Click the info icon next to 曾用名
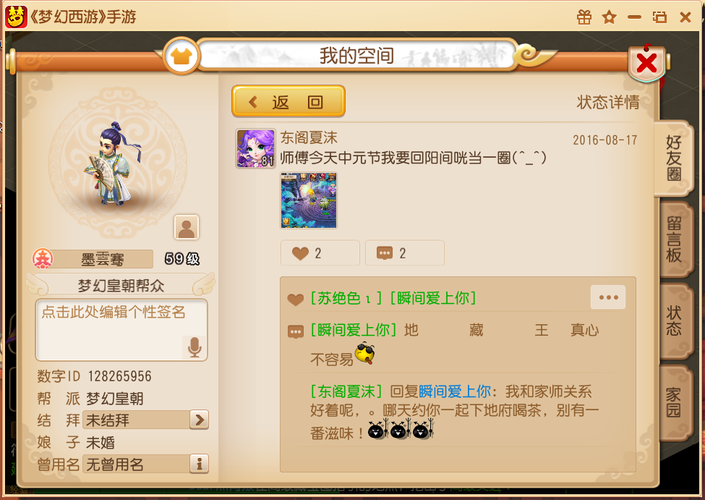The height and width of the screenshot is (500, 705). point(199,464)
